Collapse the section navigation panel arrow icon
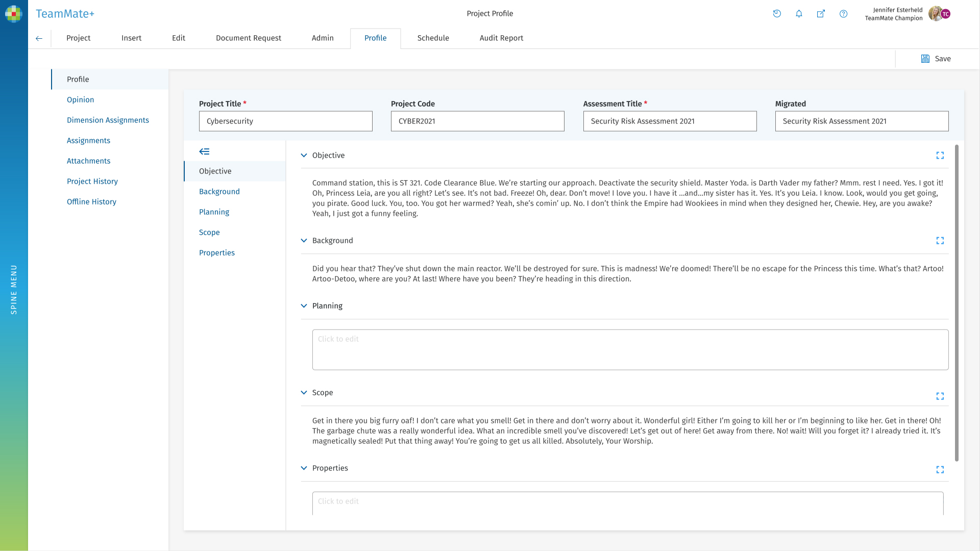 [204, 152]
